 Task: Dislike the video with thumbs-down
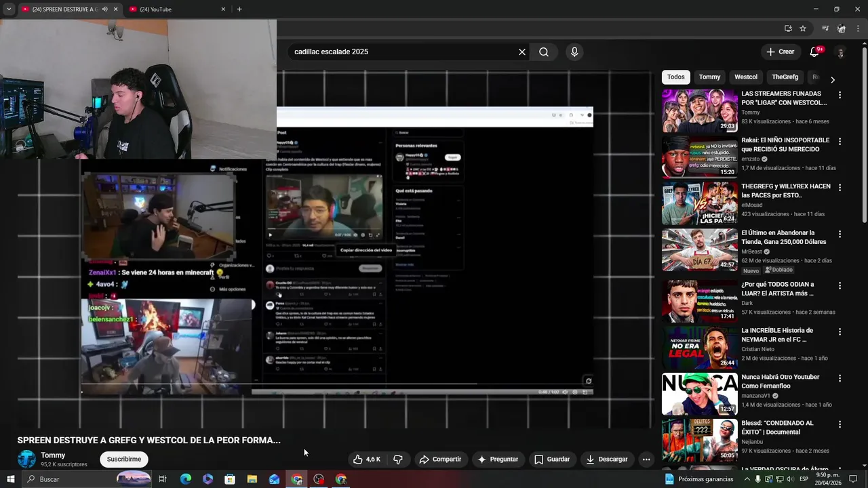pos(398,460)
